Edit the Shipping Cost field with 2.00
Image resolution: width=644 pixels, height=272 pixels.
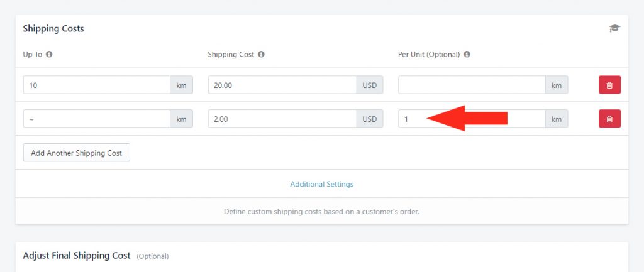click(282, 119)
